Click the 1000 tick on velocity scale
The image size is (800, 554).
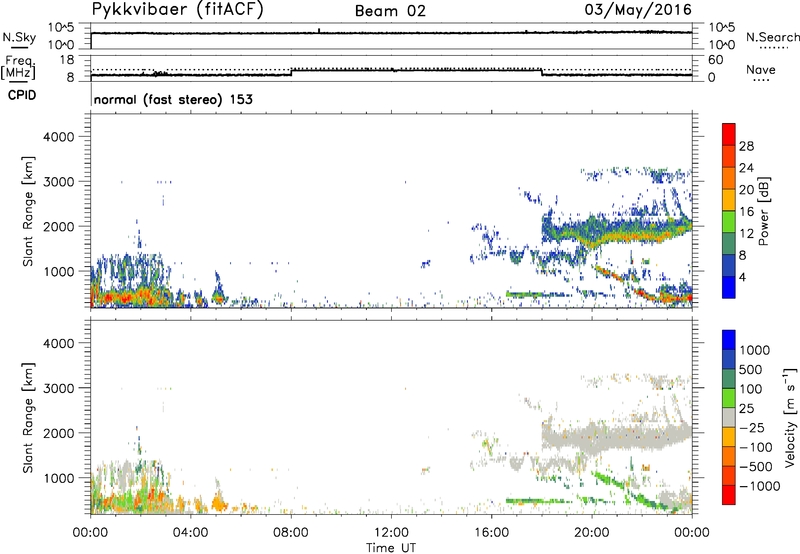pyautogui.click(x=755, y=350)
